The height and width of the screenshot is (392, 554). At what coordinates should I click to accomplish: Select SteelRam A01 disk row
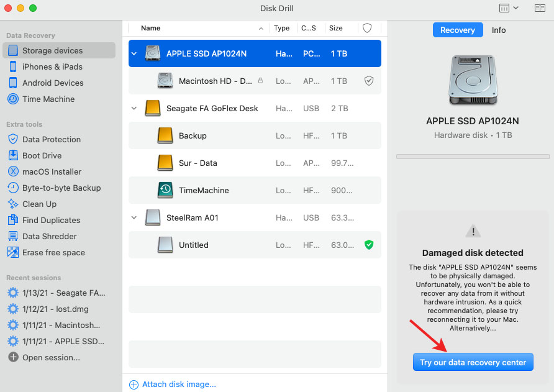point(255,217)
